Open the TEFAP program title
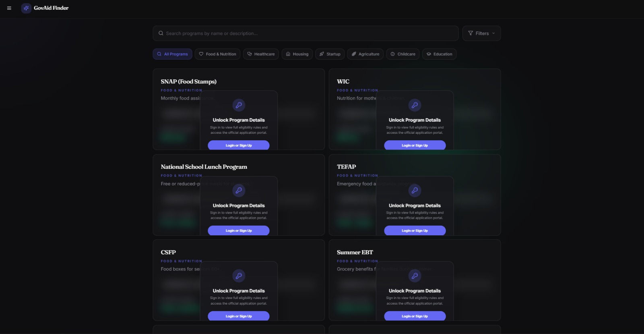The height and width of the screenshot is (334, 644). click(x=347, y=167)
